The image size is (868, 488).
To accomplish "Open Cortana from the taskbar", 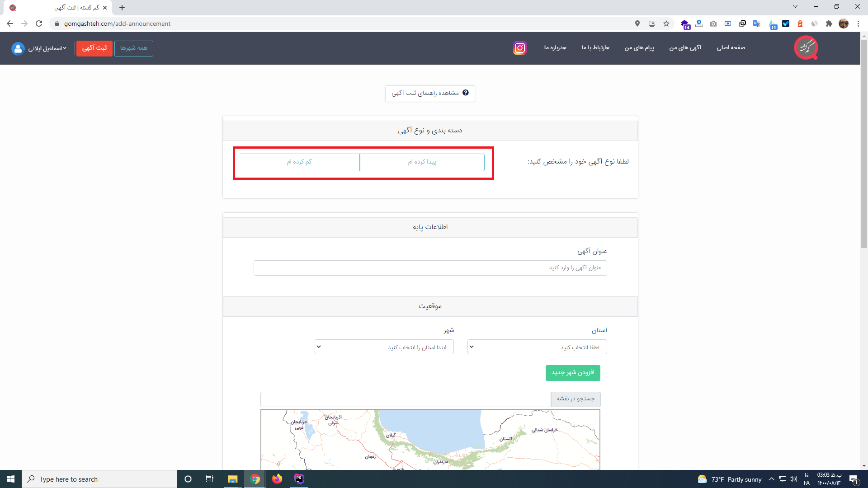I will pyautogui.click(x=188, y=479).
